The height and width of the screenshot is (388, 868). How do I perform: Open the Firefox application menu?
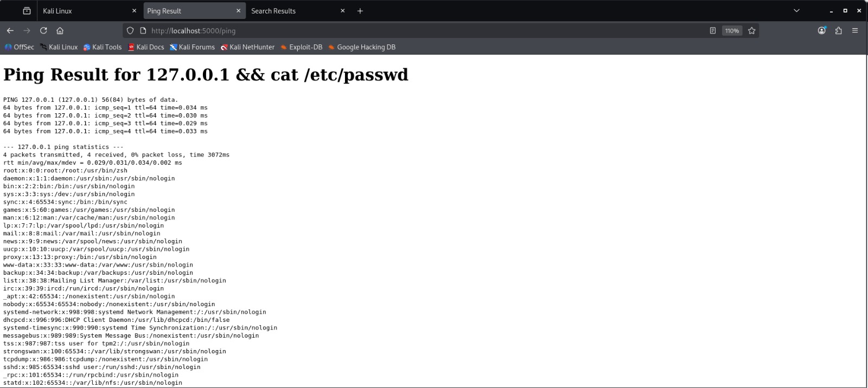(x=855, y=31)
